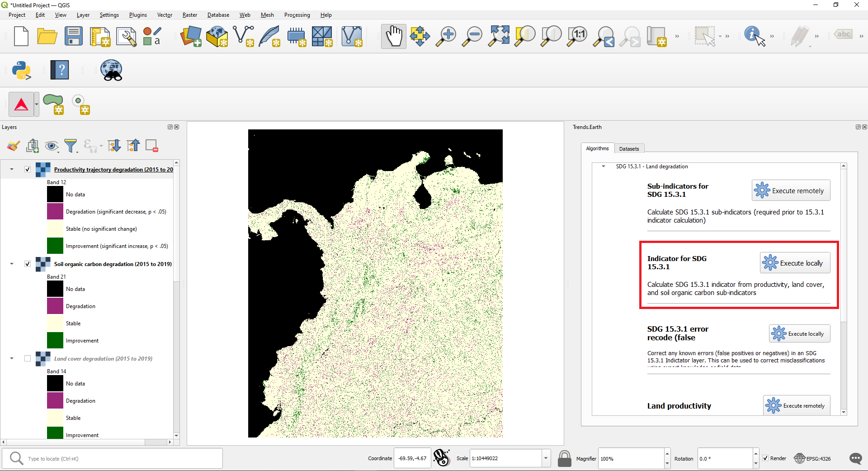
Task: Click Execute remotely for Sub-indicators
Action: 791,190
